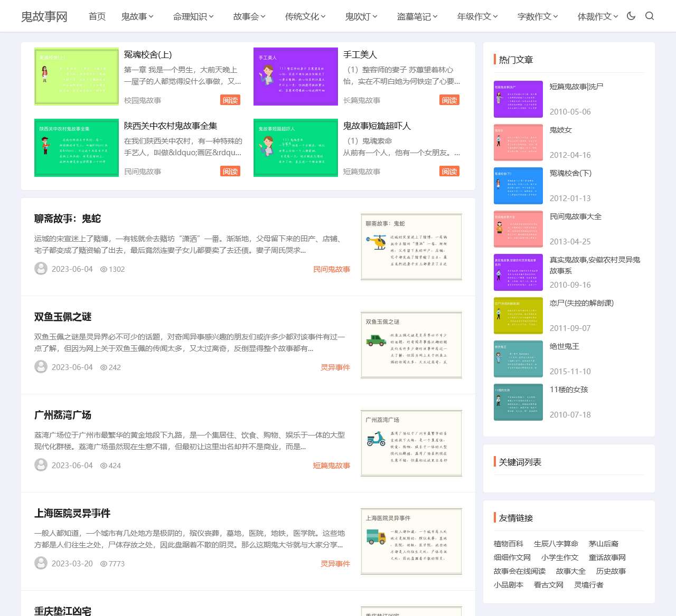Click the author avatar icon for 上海医院灵异事件

pos(41,563)
